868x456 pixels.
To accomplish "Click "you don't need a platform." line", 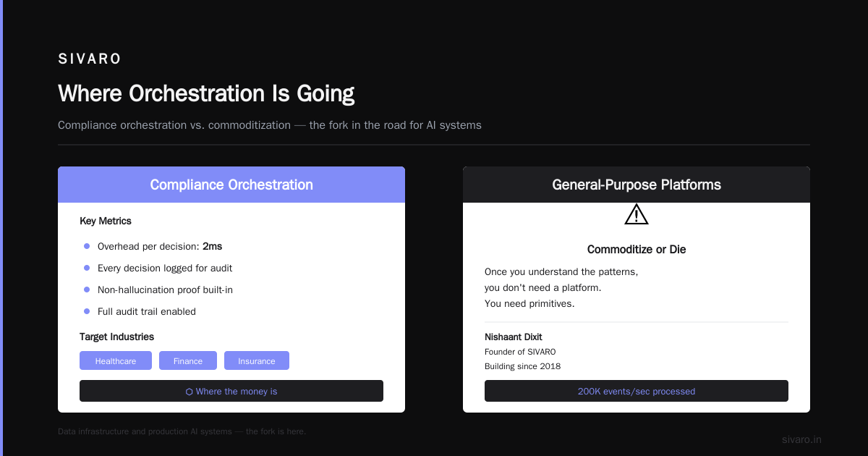I will coord(543,287).
